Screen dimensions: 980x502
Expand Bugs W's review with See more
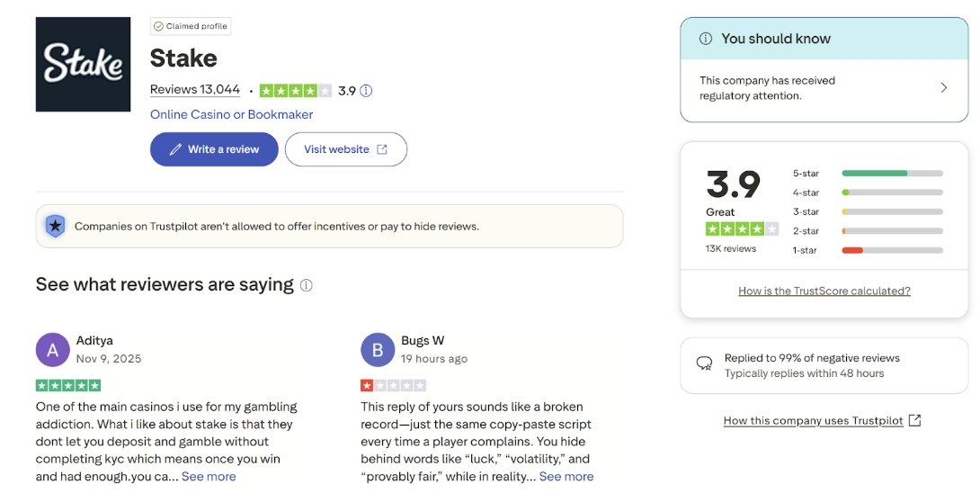click(566, 476)
